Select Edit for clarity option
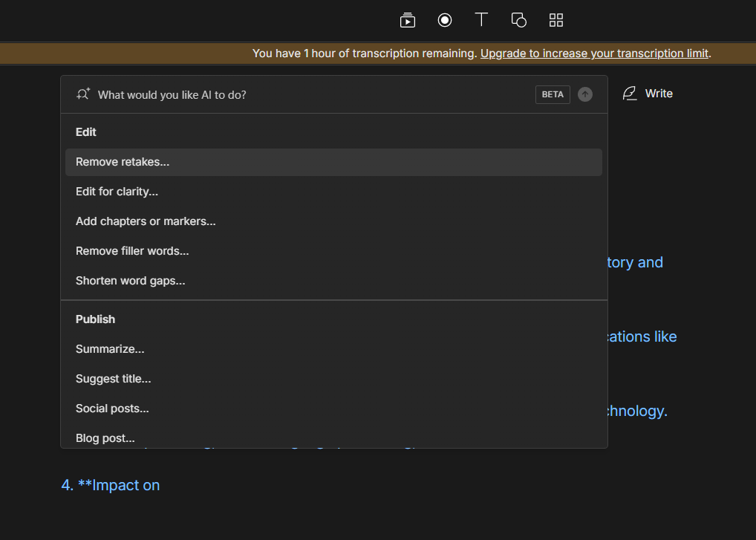This screenshot has height=540, width=756. pos(117,192)
